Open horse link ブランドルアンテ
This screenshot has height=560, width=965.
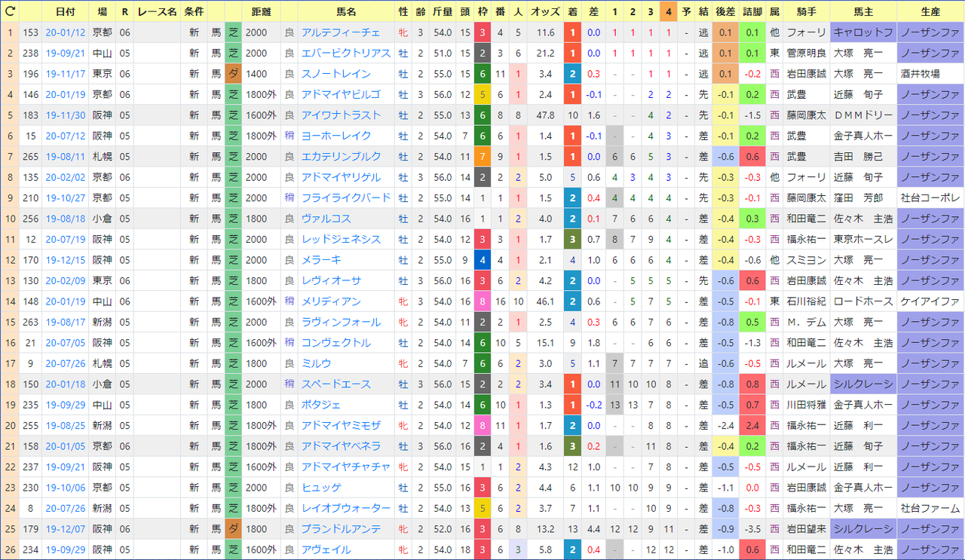pos(341,529)
